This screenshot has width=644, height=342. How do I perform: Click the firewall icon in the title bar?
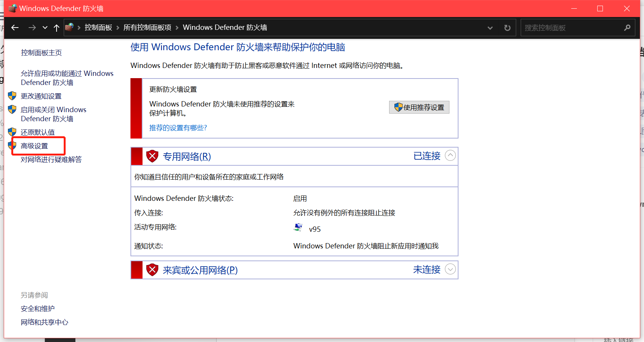(13, 8)
